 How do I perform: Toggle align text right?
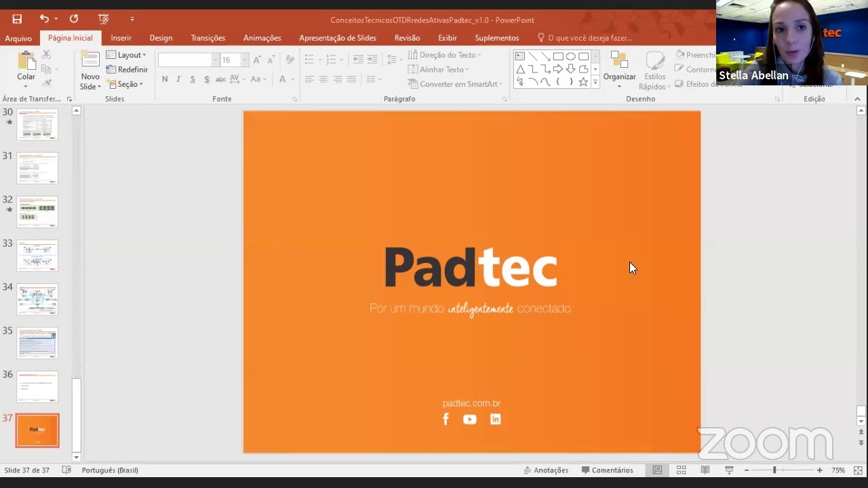pos(338,79)
